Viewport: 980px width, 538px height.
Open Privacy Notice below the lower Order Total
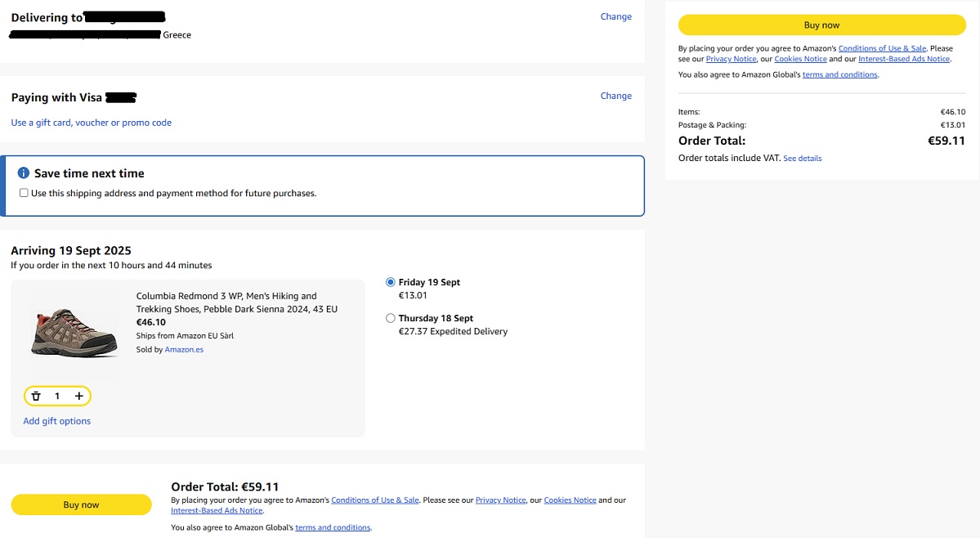pos(500,500)
